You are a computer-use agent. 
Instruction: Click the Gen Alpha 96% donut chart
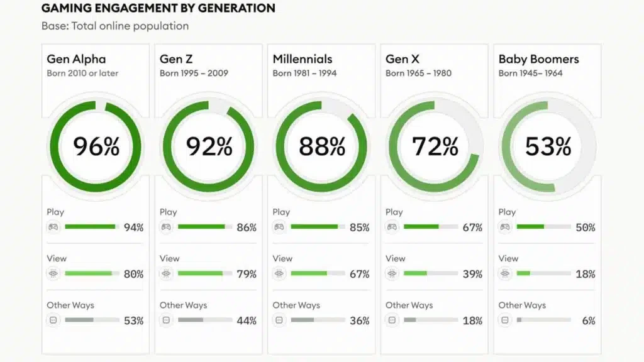tap(96, 146)
